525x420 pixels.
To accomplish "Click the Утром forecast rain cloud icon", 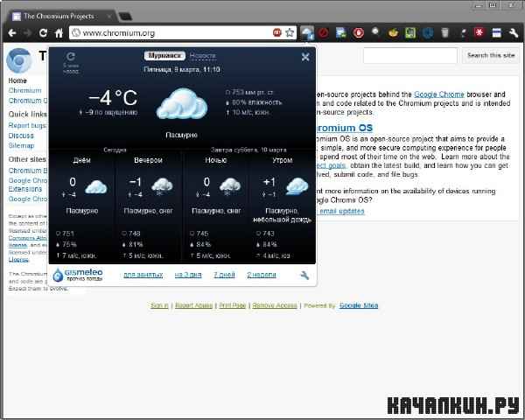I will click(x=297, y=186).
